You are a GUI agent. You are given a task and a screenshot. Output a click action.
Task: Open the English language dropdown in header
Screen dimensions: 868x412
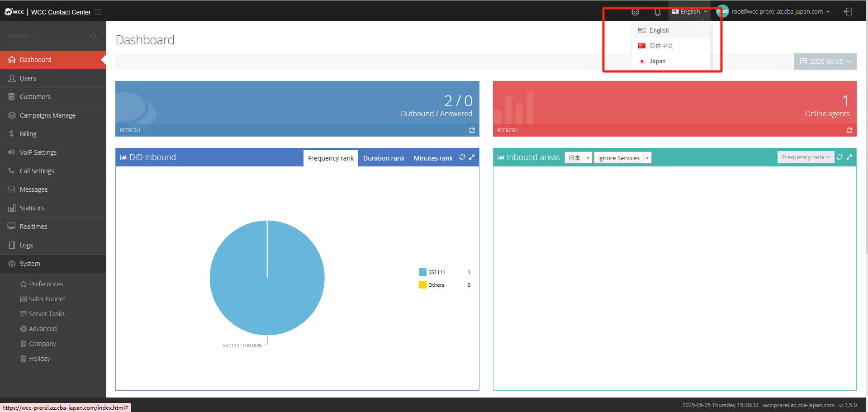pos(689,12)
